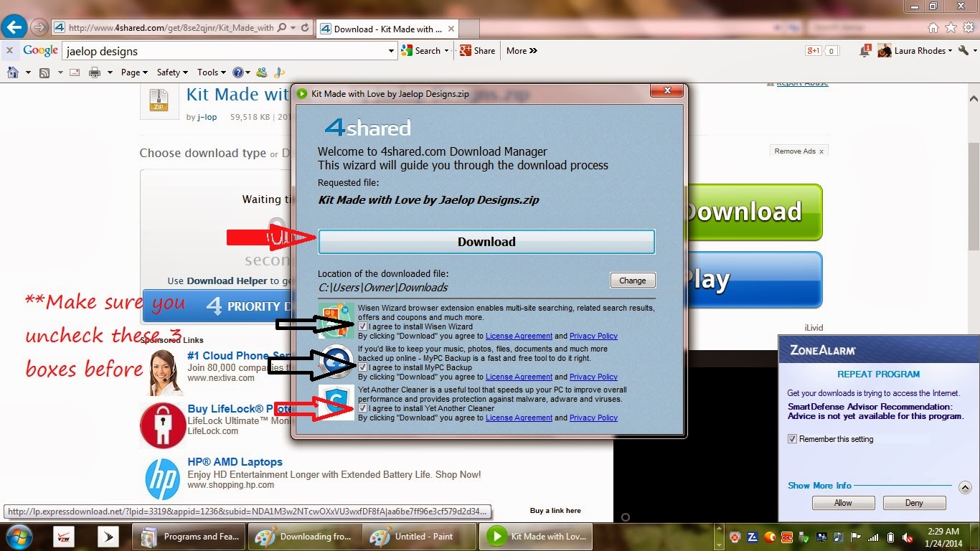
Task: Mute icon in system tray — click speaker
Action: [907, 537]
